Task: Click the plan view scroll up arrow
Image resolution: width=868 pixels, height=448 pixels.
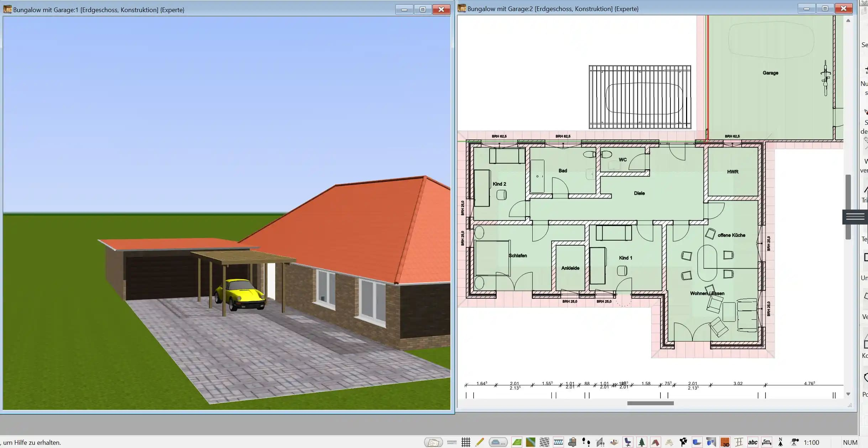Action: (848, 21)
